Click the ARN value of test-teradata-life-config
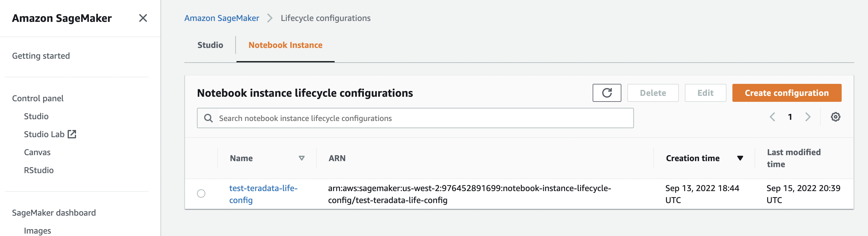The image size is (868, 236). point(469,194)
